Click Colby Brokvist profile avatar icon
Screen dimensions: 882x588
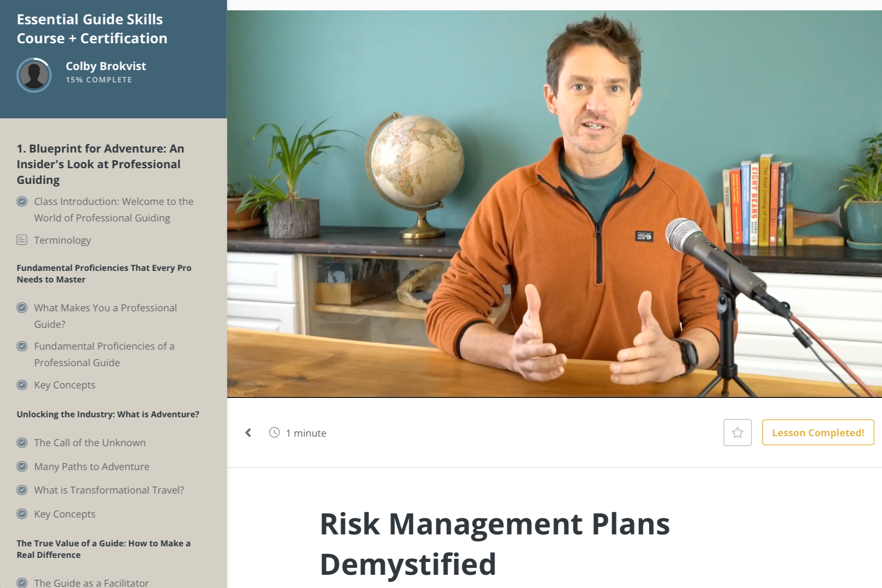[x=34, y=75]
